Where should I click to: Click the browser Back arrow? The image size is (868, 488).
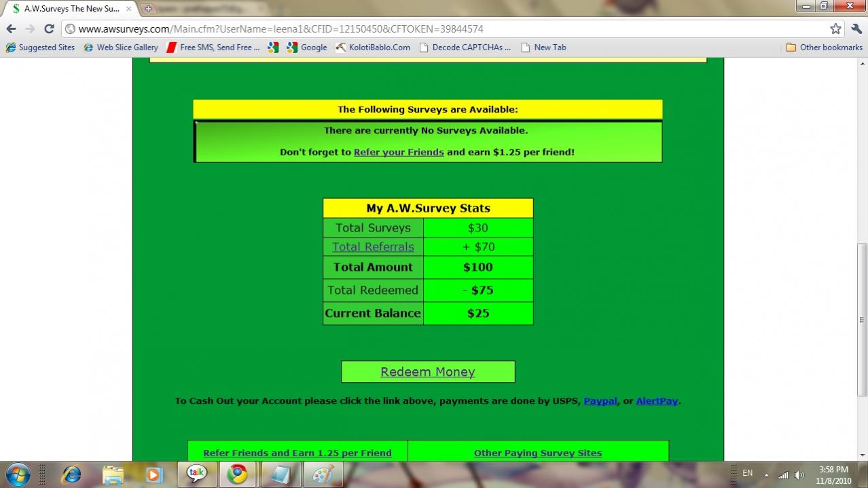point(11,29)
